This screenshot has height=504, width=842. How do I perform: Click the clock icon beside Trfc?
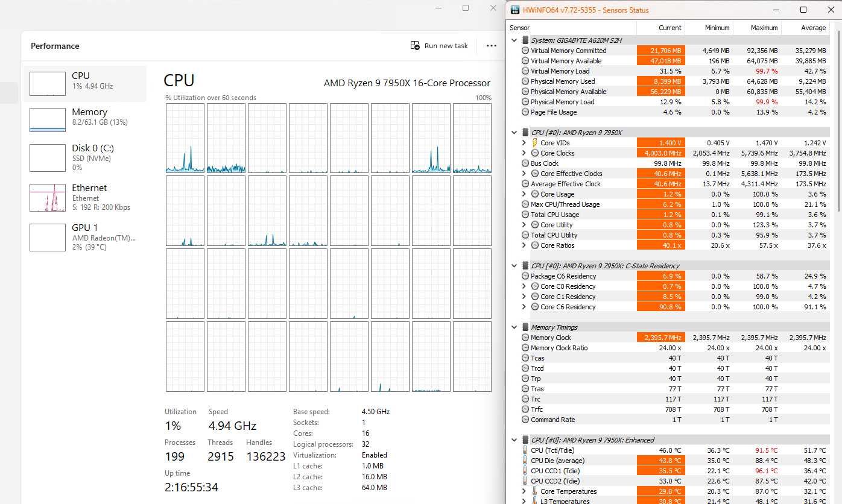(x=525, y=409)
